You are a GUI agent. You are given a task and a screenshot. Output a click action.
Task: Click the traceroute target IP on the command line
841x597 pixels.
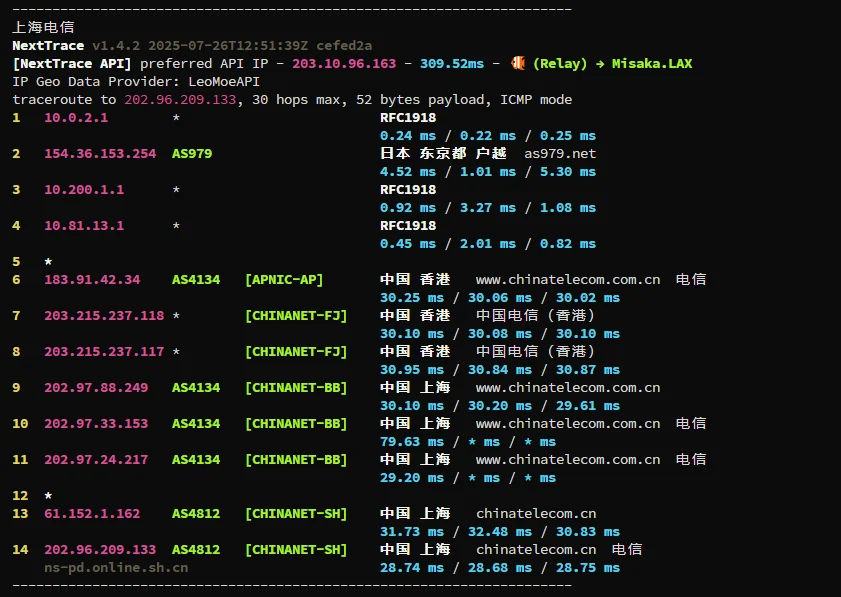coord(180,100)
